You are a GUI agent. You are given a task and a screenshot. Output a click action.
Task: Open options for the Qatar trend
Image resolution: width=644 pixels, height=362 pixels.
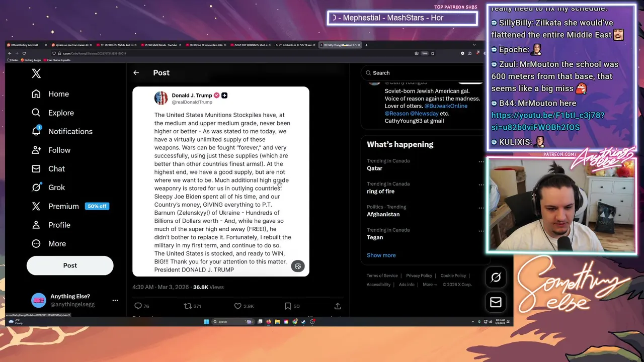pyautogui.click(x=481, y=162)
